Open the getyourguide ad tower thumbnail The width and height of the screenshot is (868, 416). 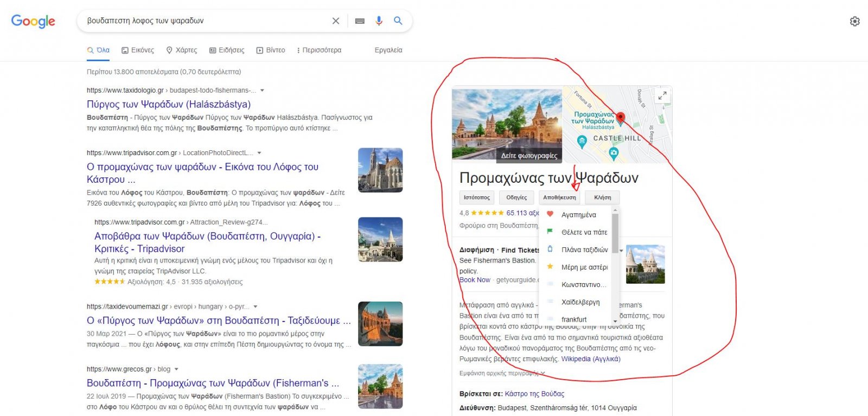coord(645,264)
